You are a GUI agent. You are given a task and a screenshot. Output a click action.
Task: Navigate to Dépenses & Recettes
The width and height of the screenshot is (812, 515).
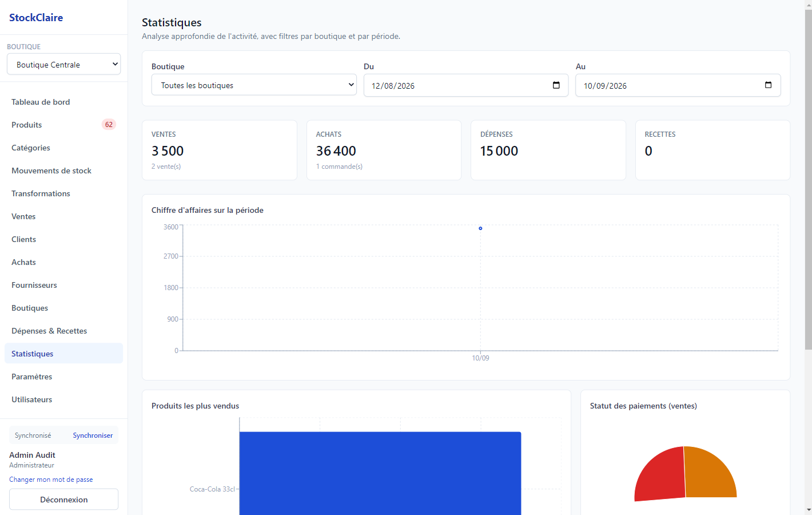tap(63, 331)
